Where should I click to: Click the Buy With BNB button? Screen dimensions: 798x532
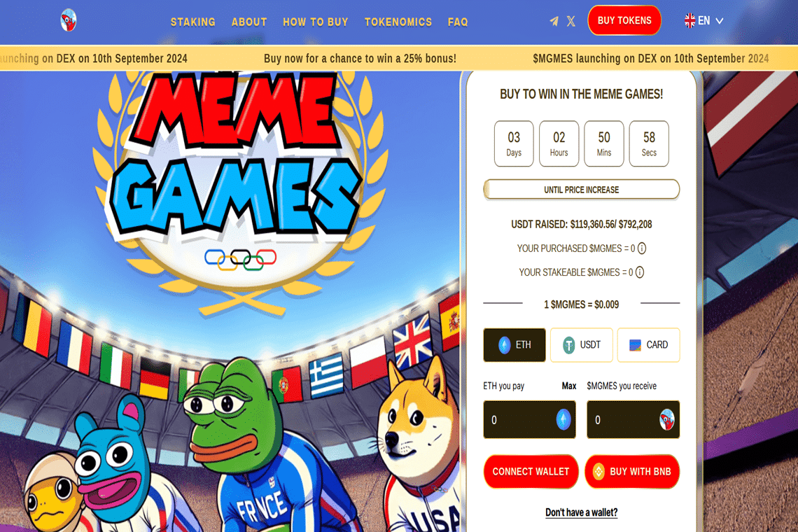tap(632, 471)
